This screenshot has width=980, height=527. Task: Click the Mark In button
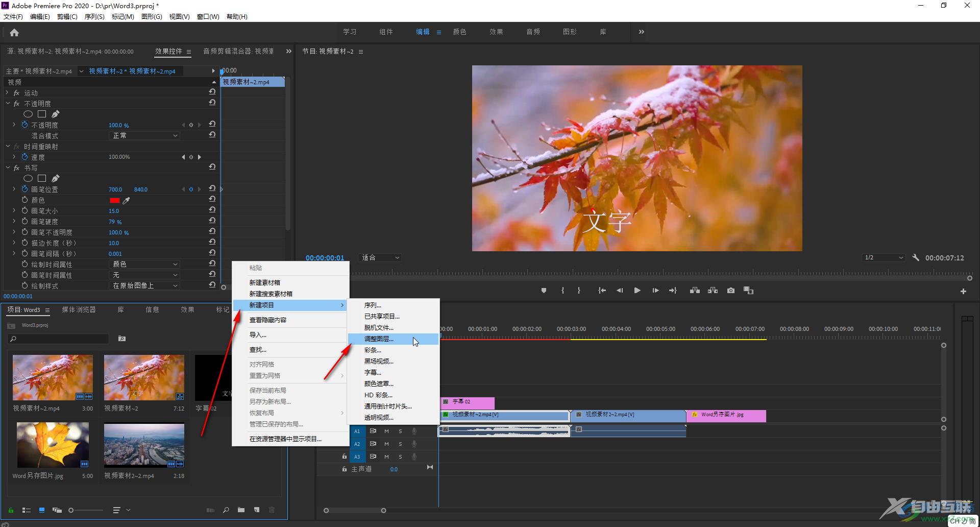coord(562,291)
